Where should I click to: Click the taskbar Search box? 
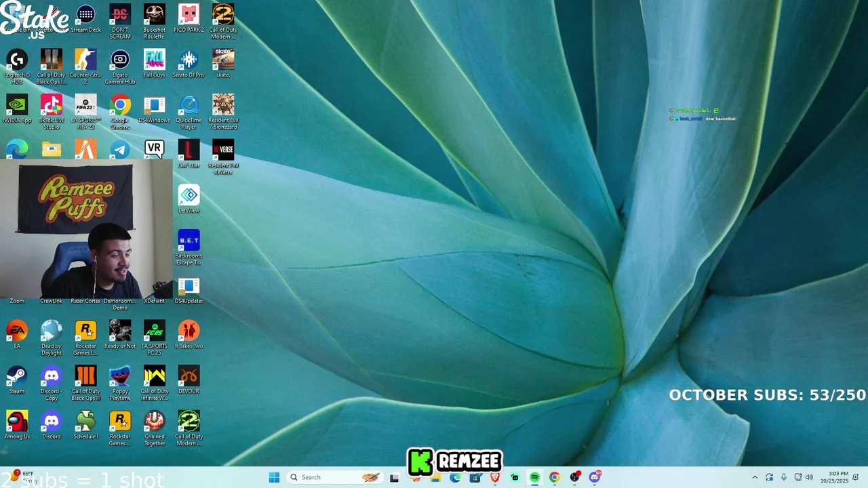334,477
